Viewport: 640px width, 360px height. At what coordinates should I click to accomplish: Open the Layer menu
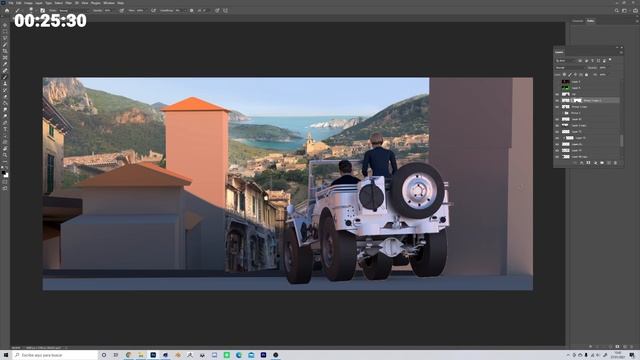tap(39, 3)
